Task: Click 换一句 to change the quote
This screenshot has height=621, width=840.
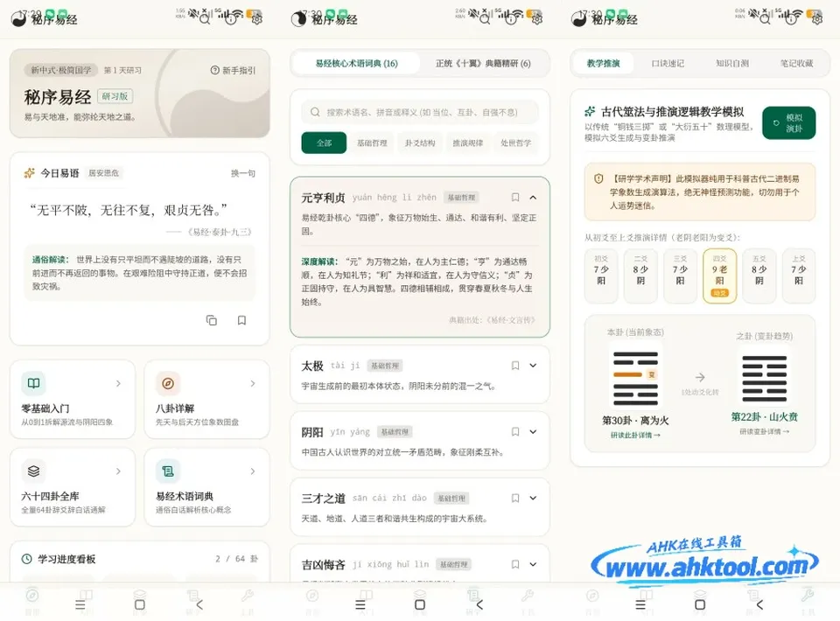Action: pos(243,173)
